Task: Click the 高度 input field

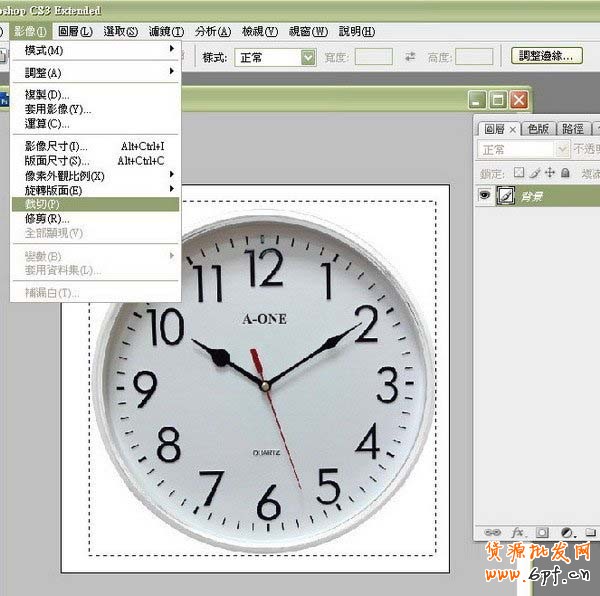Action: coord(474,57)
